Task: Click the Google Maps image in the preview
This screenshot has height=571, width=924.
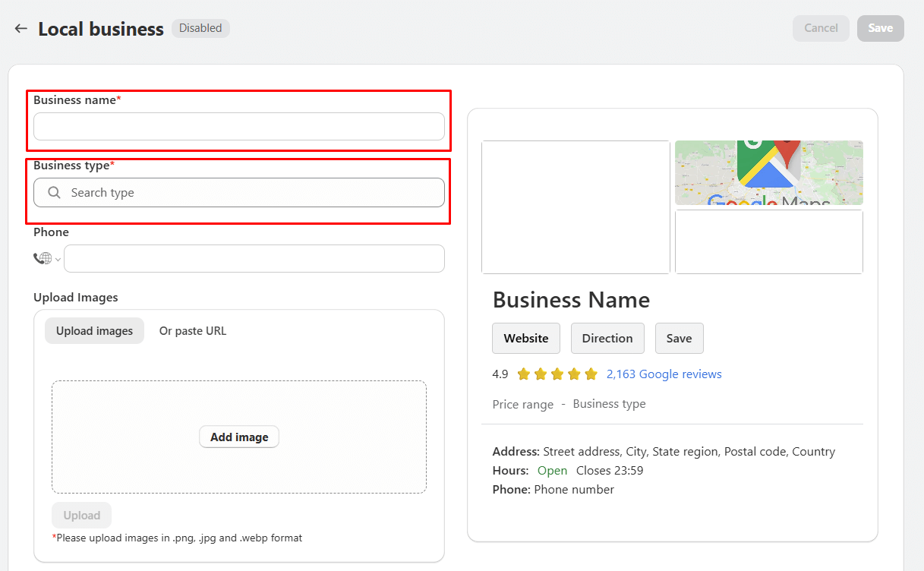Action: tap(768, 172)
